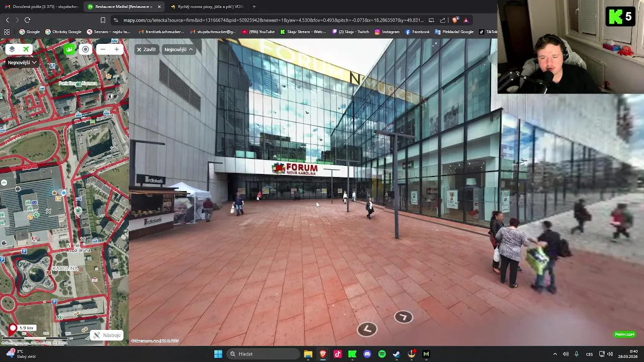Image resolution: width=644 pixels, height=362 pixels.
Task: Open the (2) Skajv - Twitch bookmark
Action: [351, 32]
